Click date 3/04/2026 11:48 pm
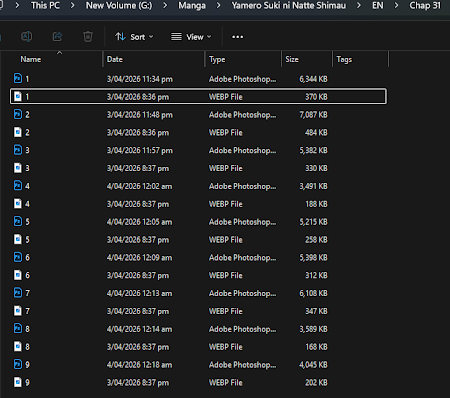The height and width of the screenshot is (398, 450). tap(140, 115)
